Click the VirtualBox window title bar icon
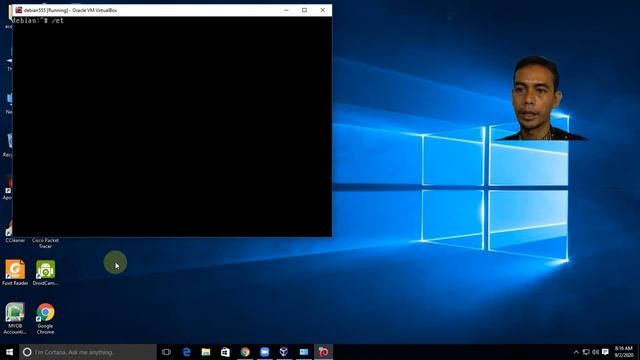 (18, 10)
